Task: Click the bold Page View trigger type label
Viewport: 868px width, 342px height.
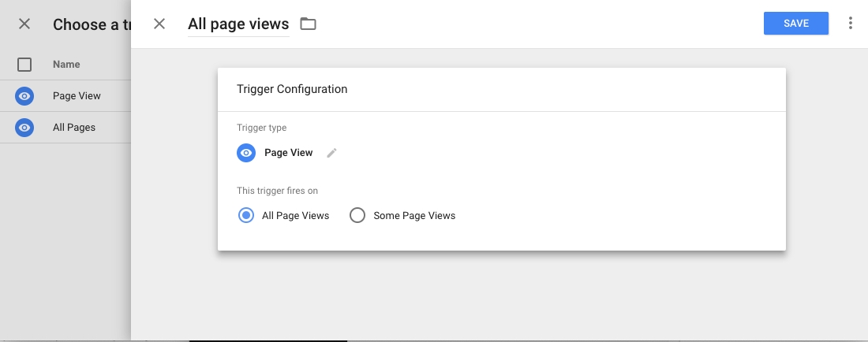Action: click(289, 153)
